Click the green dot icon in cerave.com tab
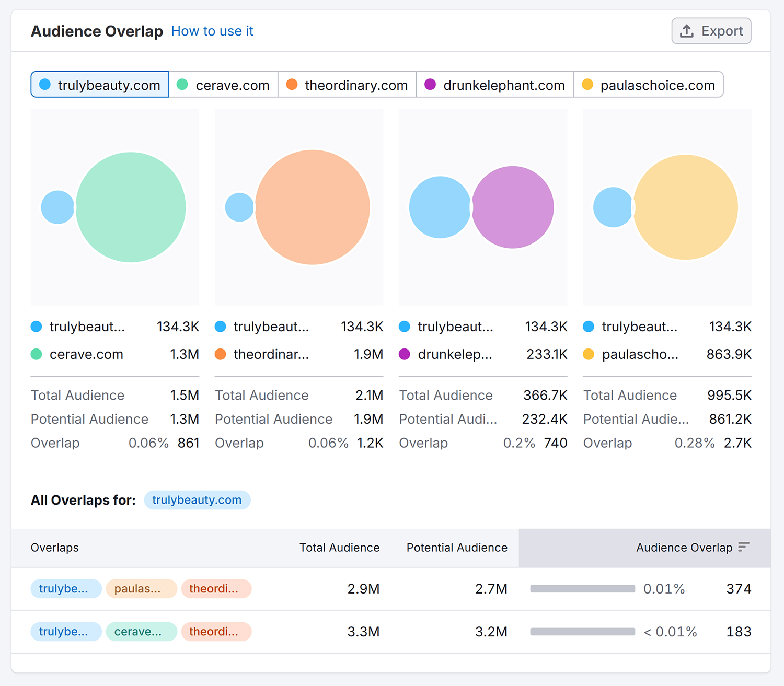The width and height of the screenshot is (784, 686). click(182, 84)
